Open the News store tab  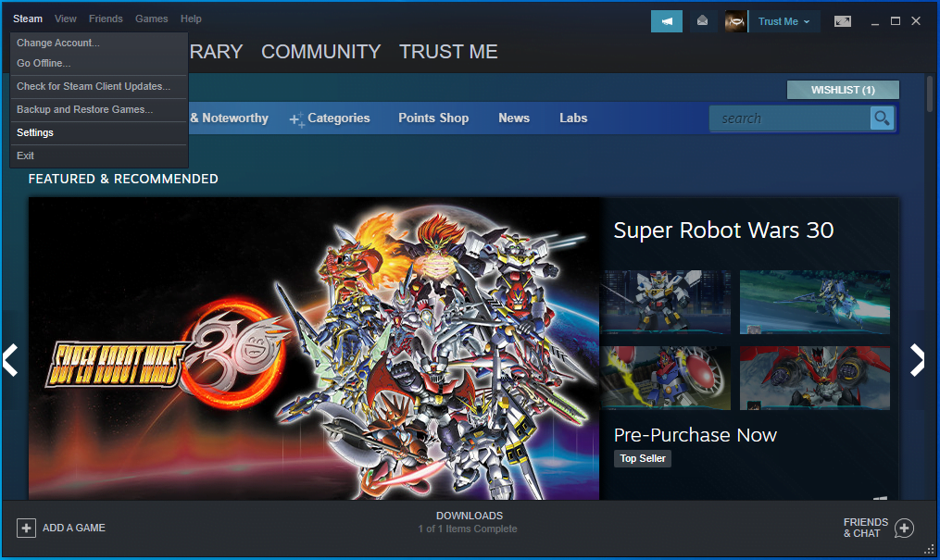[x=514, y=118]
